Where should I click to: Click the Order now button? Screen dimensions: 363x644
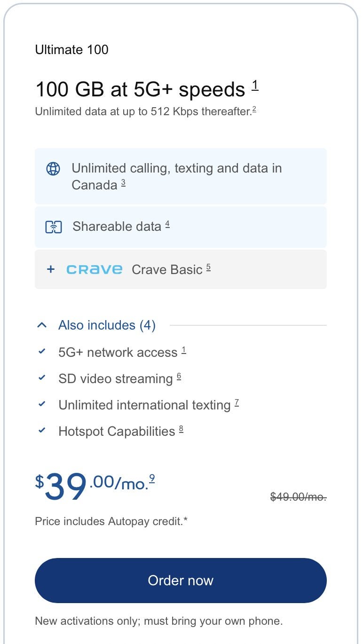(x=181, y=581)
